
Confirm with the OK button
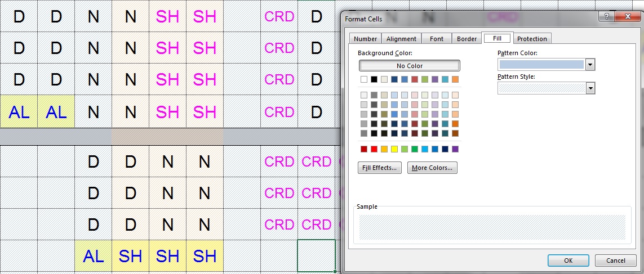click(568, 260)
